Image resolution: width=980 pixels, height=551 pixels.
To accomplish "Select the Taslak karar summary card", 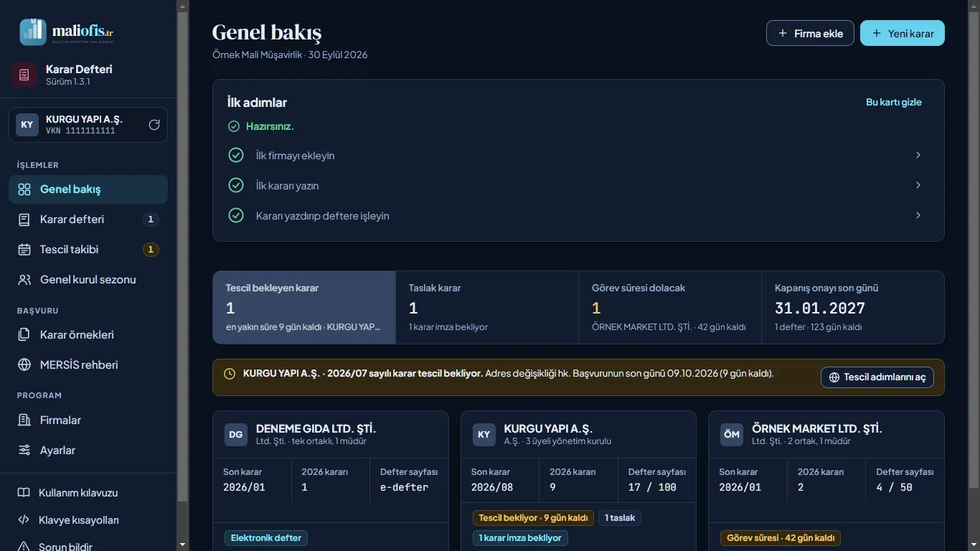I will point(487,307).
